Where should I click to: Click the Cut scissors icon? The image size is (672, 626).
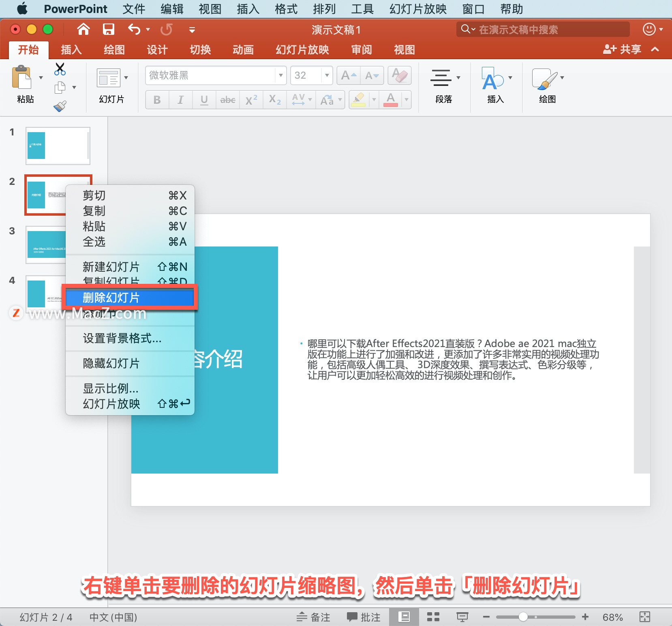[60, 69]
